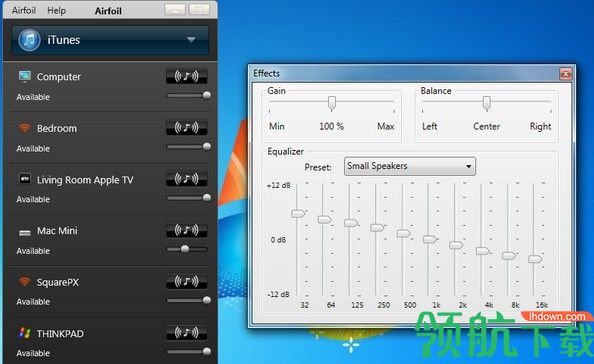Click the iTunes music note icon
This screenshot has width=594, height=364.
29,40
